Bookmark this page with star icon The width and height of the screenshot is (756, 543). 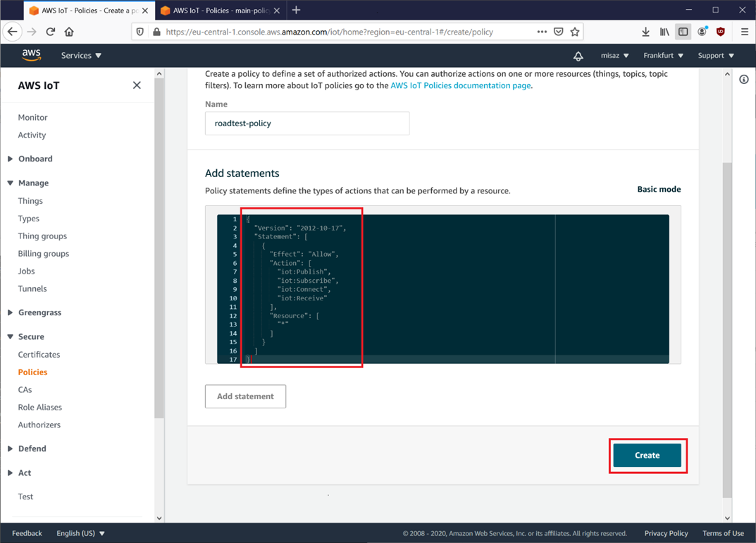(x=575, y=32)
